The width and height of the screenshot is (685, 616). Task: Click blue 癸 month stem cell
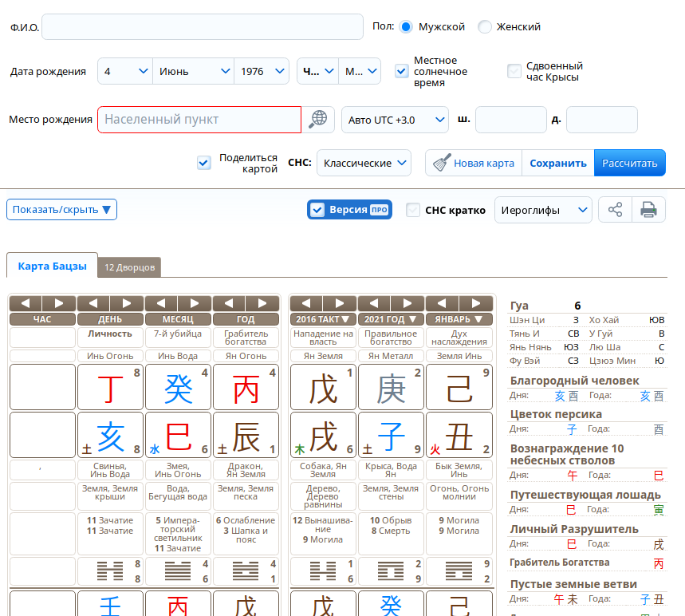[178, 387]
